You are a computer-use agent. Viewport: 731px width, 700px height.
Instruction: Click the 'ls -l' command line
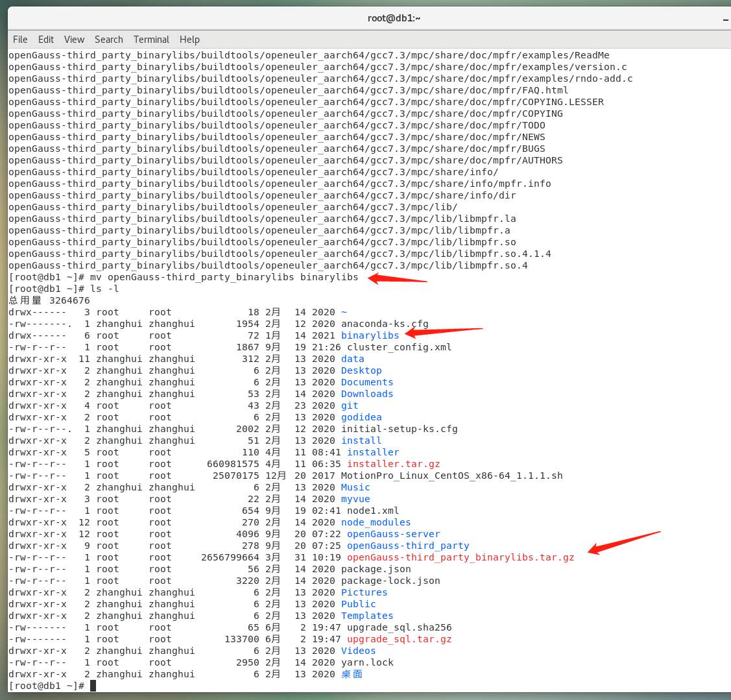pyautogui.click(x=64, y=289)
